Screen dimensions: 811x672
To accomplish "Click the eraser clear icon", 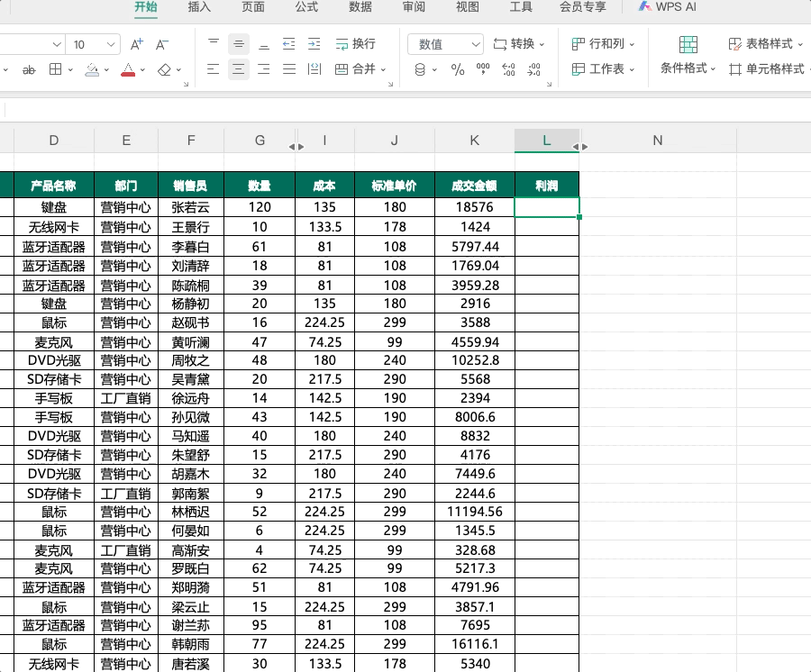I will pos(165,69).
